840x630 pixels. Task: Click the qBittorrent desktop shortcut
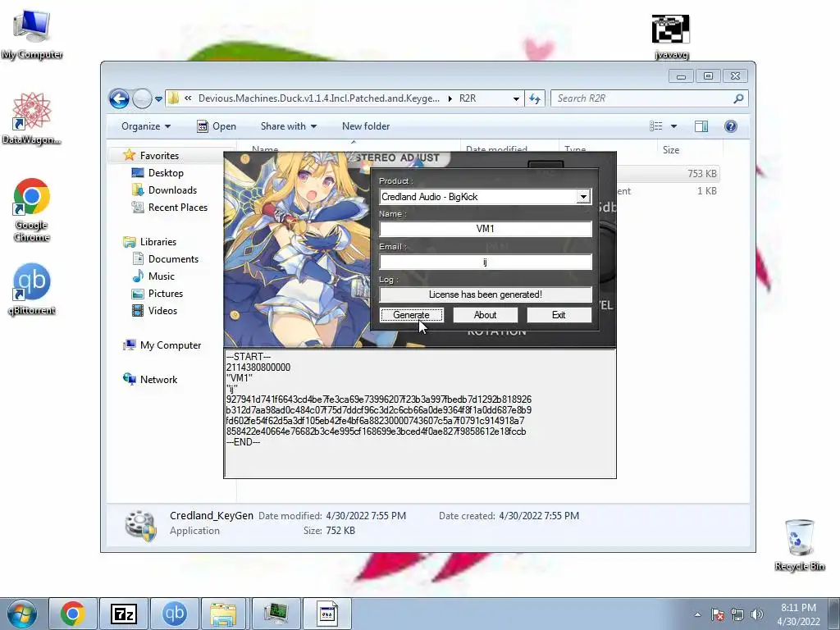(x=32, y=290)
